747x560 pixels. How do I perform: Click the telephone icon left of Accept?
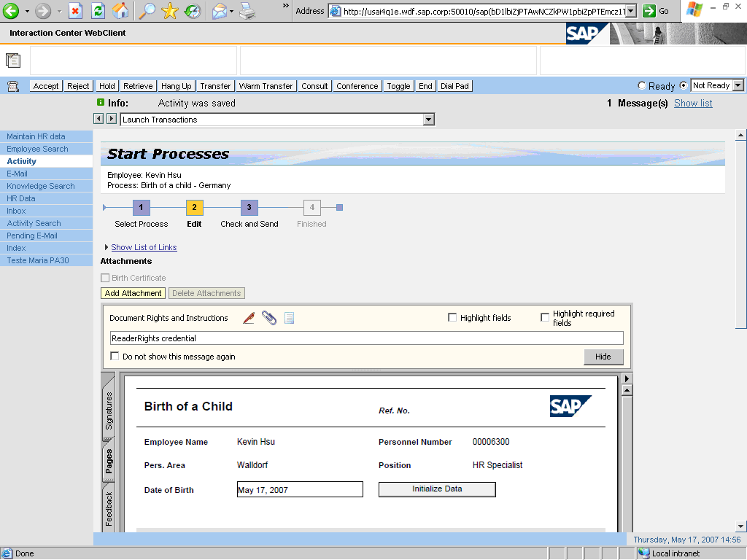[13, 86]
